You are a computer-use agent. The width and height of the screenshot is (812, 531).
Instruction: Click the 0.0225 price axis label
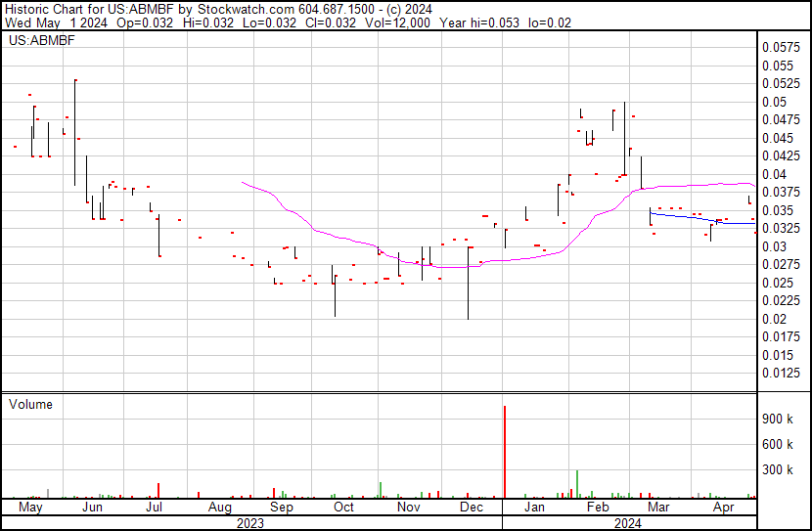(x=781, y=301)
